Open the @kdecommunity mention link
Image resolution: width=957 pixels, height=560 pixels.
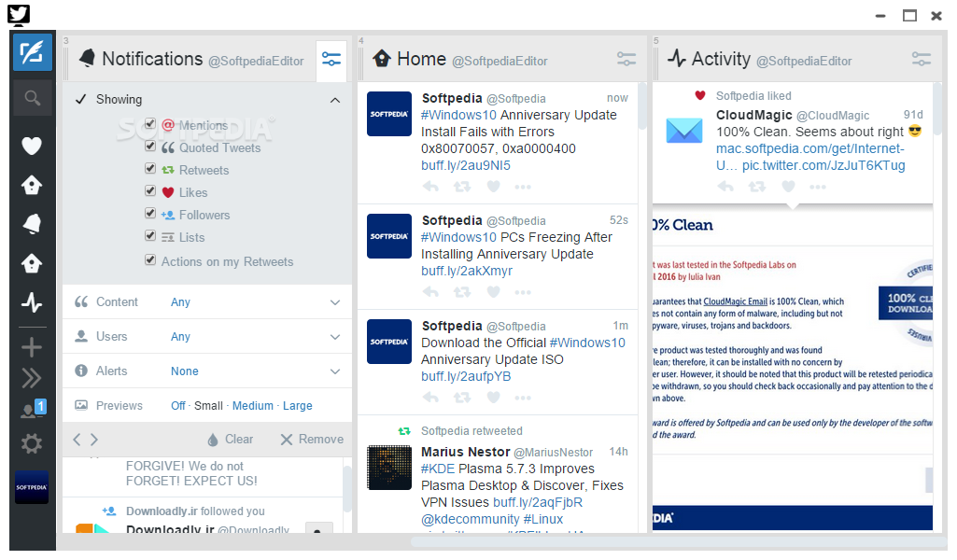point(470,519)
